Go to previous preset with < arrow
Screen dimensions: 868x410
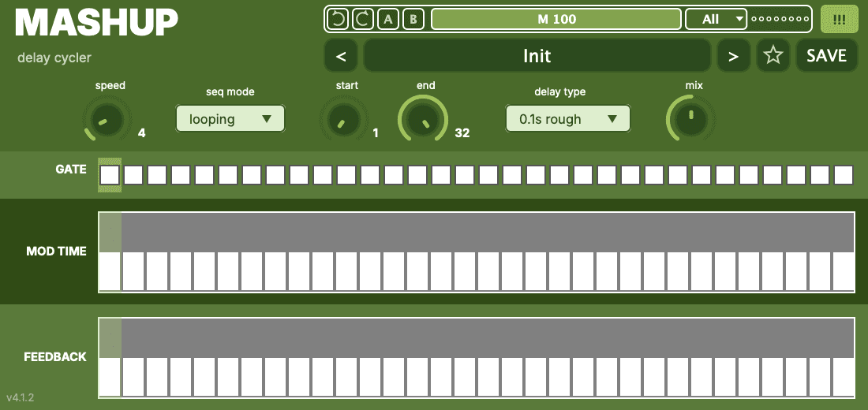(341, 56)
